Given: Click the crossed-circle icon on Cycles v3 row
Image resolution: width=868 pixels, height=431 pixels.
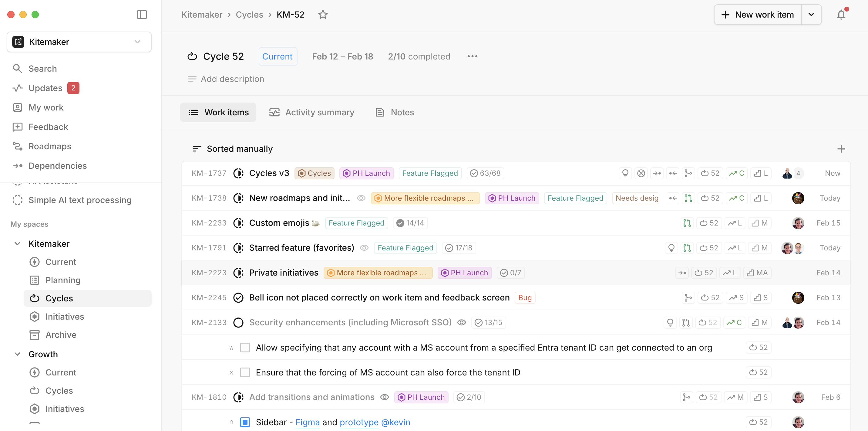Looking at the screenshot, I should coord(641,173).
